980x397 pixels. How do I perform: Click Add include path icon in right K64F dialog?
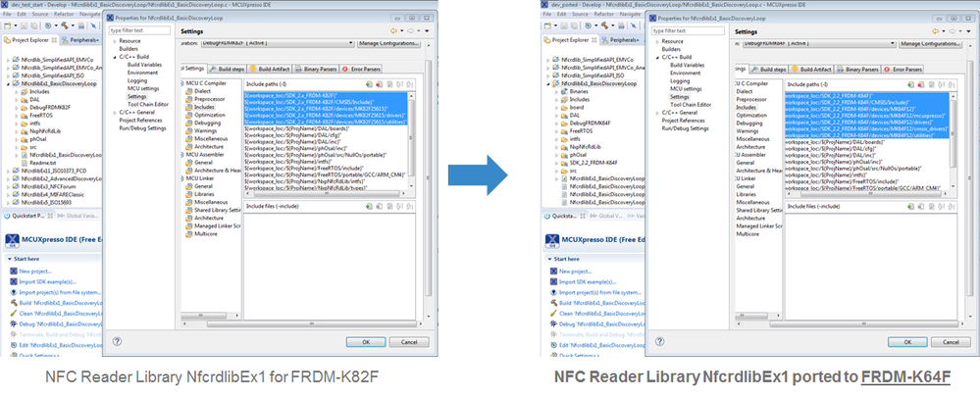[x=912, y=84]
